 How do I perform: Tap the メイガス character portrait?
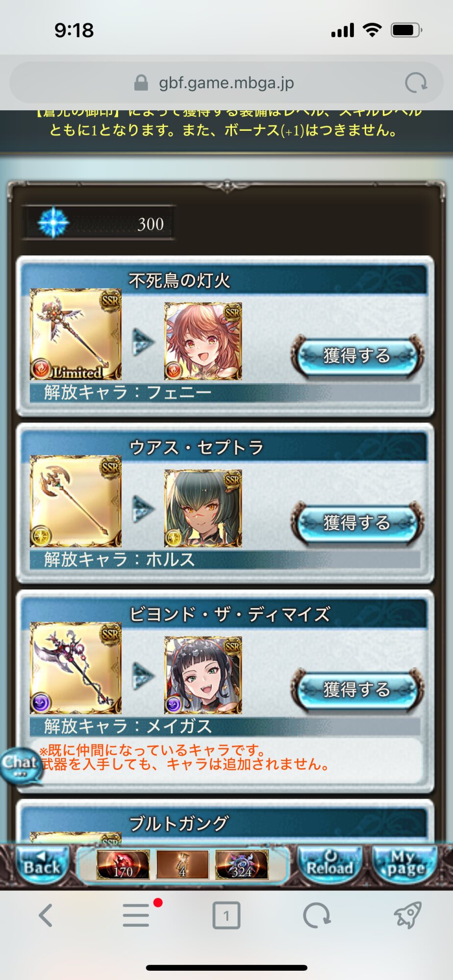click(203, 675)
